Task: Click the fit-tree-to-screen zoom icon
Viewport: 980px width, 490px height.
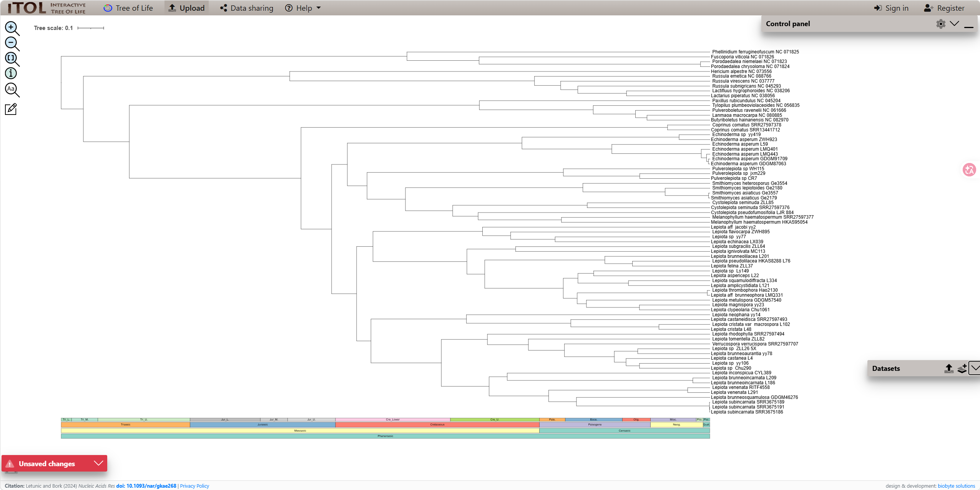Action: pos(12,59)
